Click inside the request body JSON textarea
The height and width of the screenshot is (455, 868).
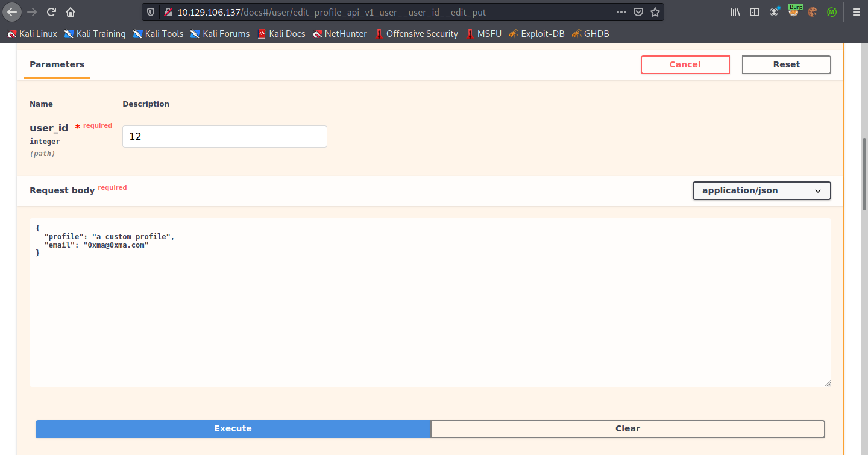tap(430, 303)
